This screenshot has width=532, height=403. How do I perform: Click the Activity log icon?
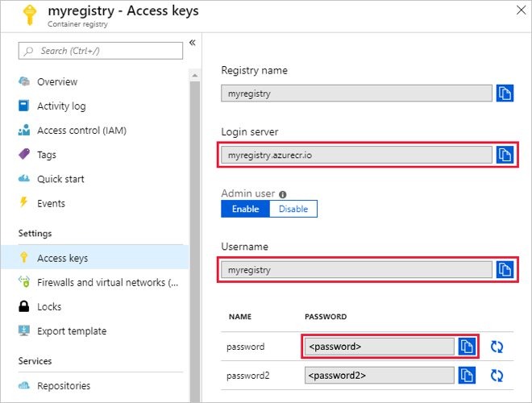[23, 106]
